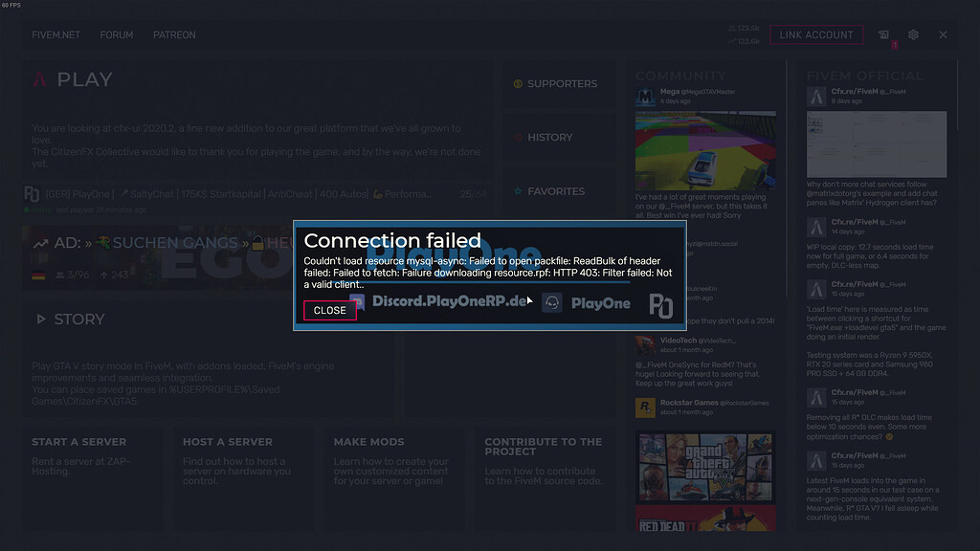Click the PlayOne server icon in server row
Image resolution: width=980 pixels, height=551 pixels.
coord(32,194)
